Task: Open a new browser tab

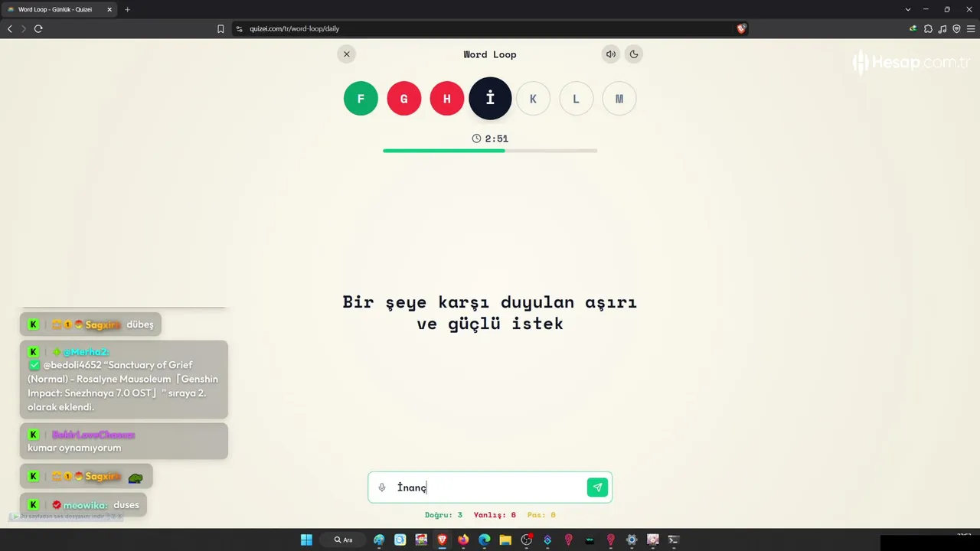Action: tap(127, 9)
